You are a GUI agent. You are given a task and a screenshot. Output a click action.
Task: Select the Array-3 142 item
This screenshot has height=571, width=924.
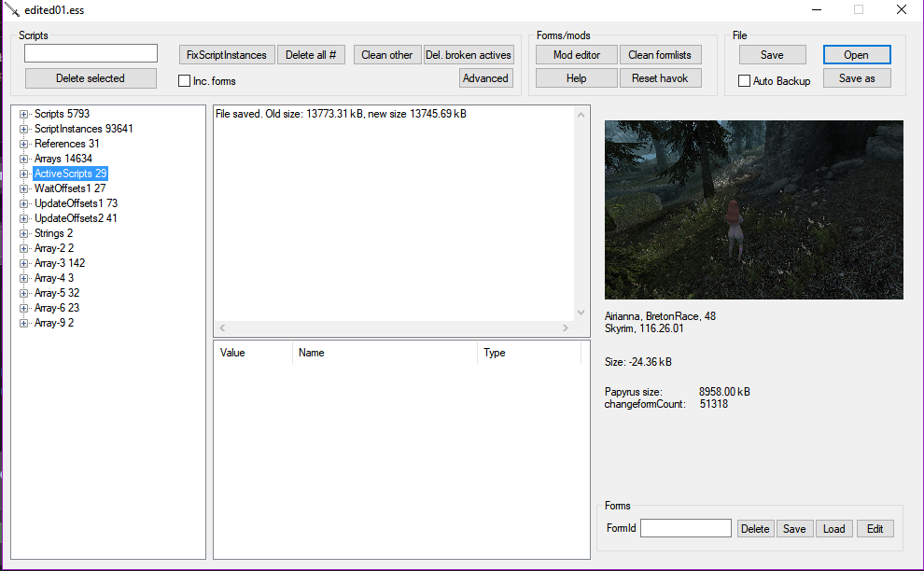point(60,263)
